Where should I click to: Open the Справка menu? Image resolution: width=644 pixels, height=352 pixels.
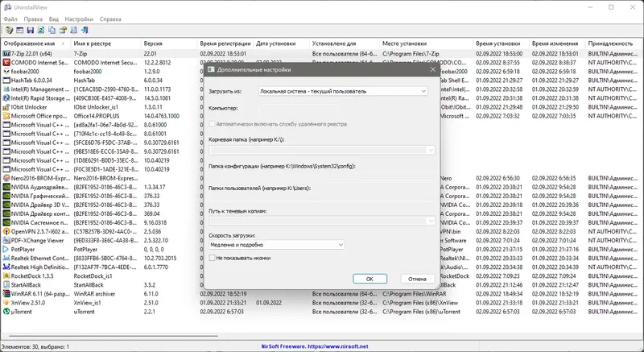(110, 19)
